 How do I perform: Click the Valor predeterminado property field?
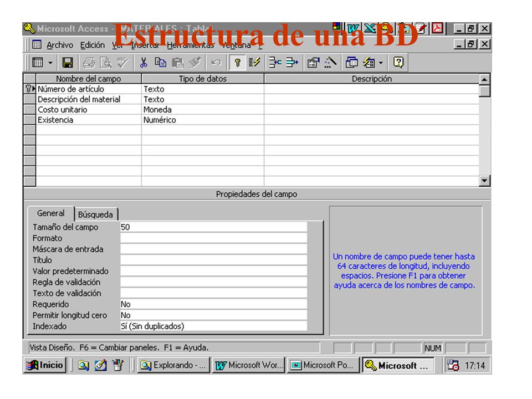213,271
